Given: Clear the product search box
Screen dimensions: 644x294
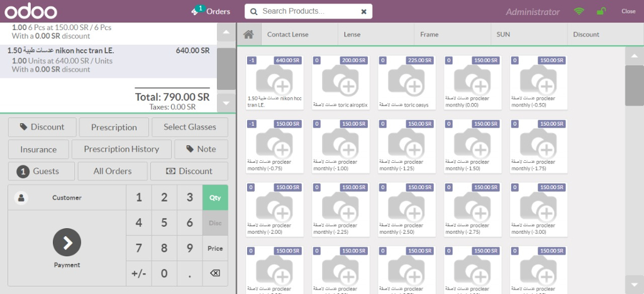Looking at the screenshot, I should (x=364, y=11).
